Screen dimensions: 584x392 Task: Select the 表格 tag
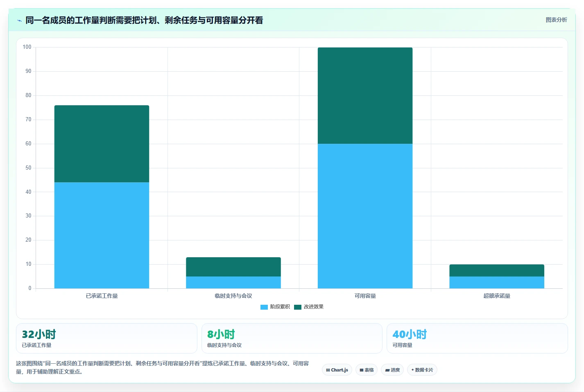[x=367, y=370]
